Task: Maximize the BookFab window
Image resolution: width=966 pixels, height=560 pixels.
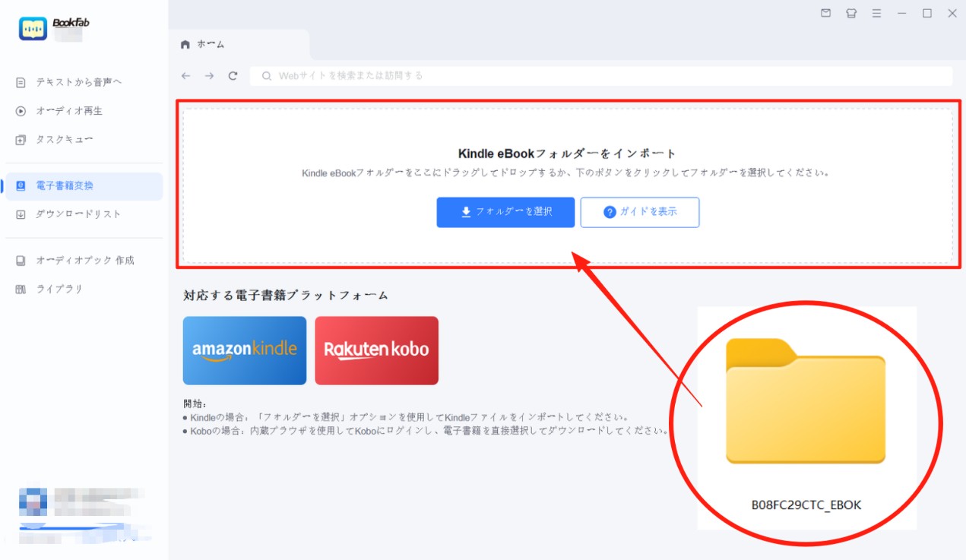Action: point(927,14)
